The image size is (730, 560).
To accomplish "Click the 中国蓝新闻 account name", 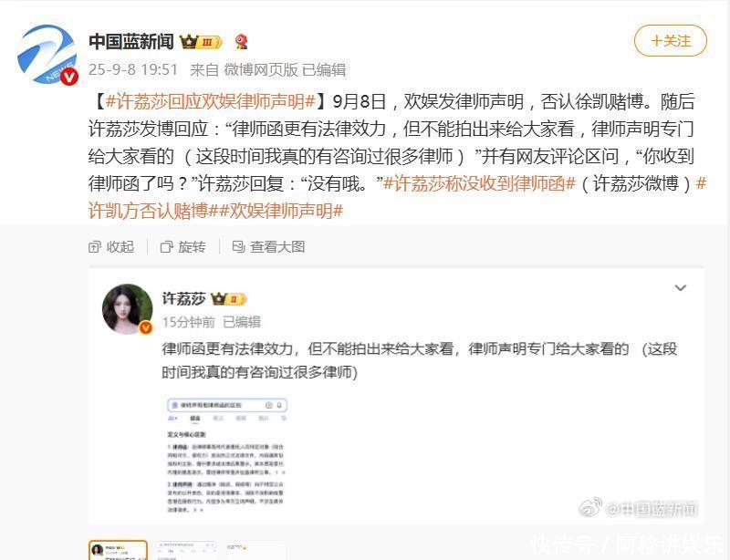I will 131,42.
